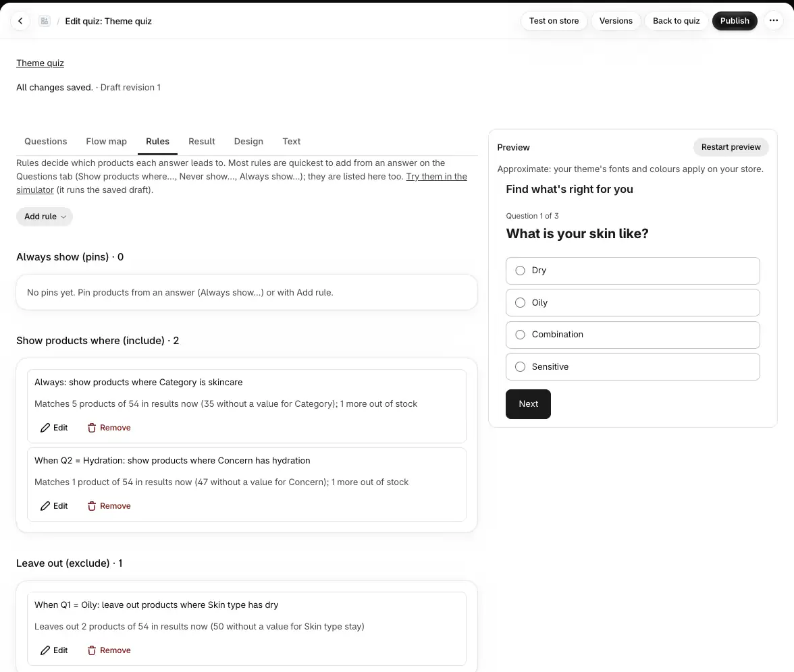This screenshot has width=794, height=672.
Task: Click the back arrow icon in header
Action: tap(20, 21)
